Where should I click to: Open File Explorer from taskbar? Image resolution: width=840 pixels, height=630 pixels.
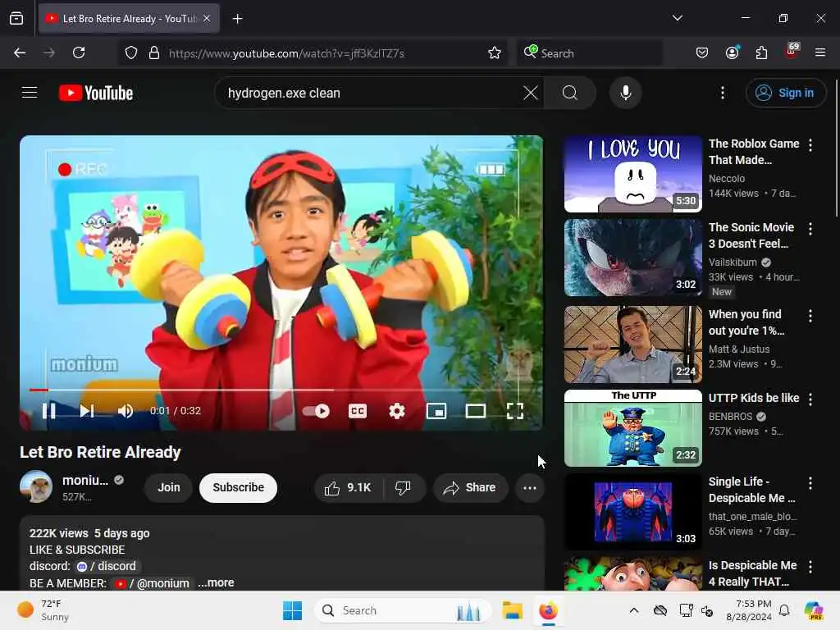click(512, 610)
